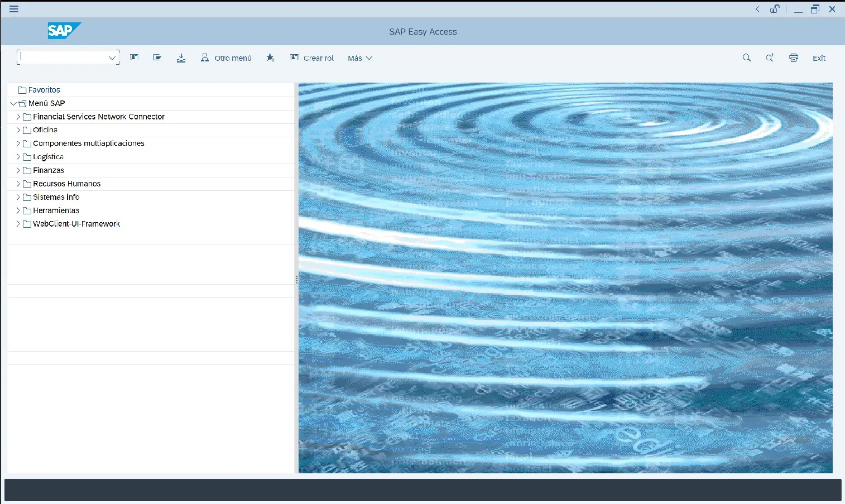Image resolution: width=845 pixels, height=504 pixels.
Task: Click the Finanzas folder icon
Action: (x=27, y=170)
